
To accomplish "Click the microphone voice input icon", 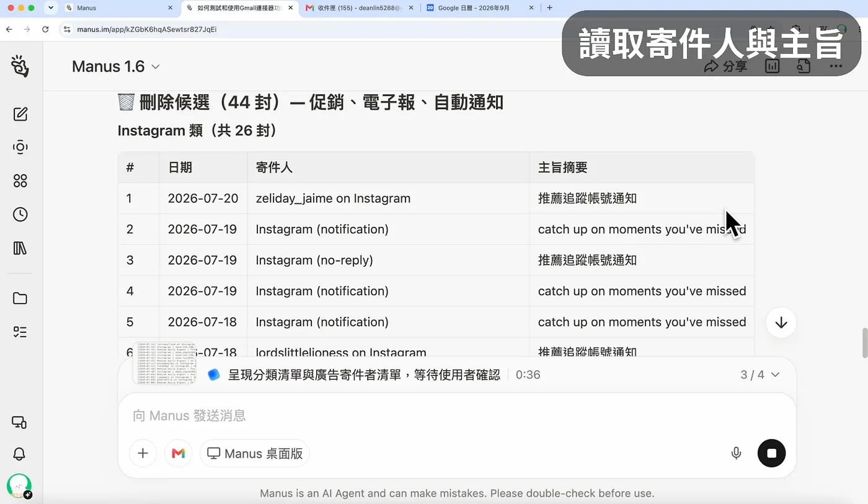I will [x=736, y=453].
